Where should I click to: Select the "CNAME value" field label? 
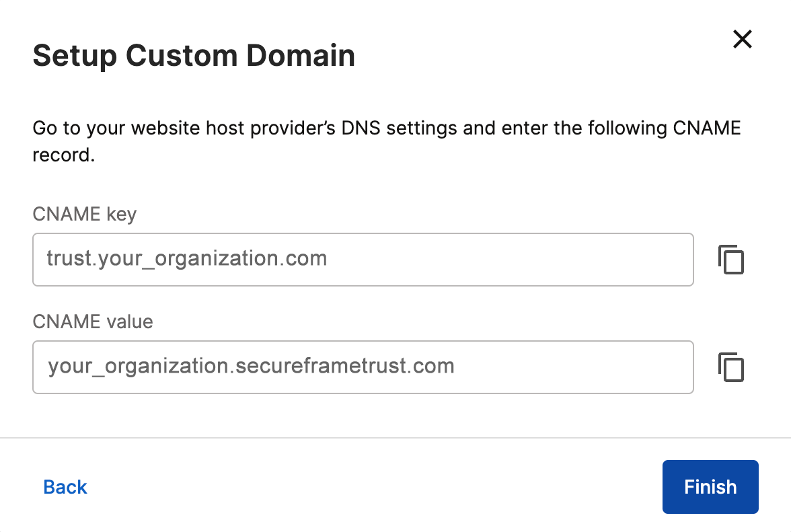(x=93, y=321)
